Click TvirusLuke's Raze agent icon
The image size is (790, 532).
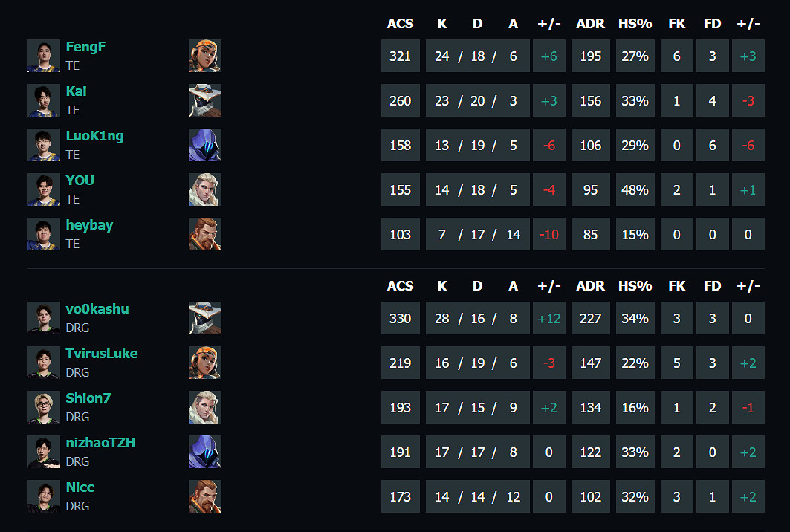pos(204,363)
